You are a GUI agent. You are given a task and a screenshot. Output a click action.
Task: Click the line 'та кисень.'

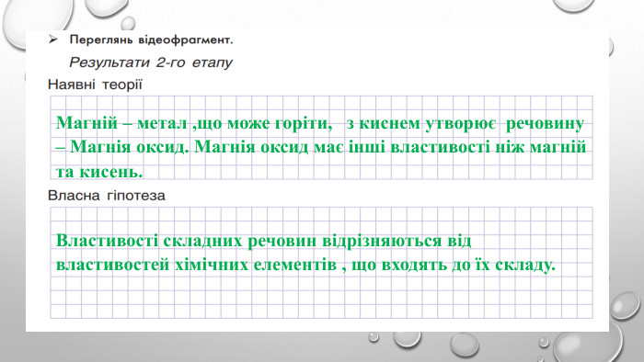99,172
